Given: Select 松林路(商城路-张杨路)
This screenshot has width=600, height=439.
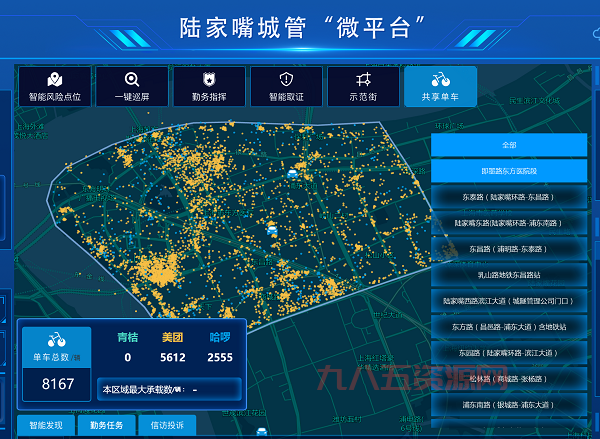Looking at the screenshot, I should (x=509, y=379).
